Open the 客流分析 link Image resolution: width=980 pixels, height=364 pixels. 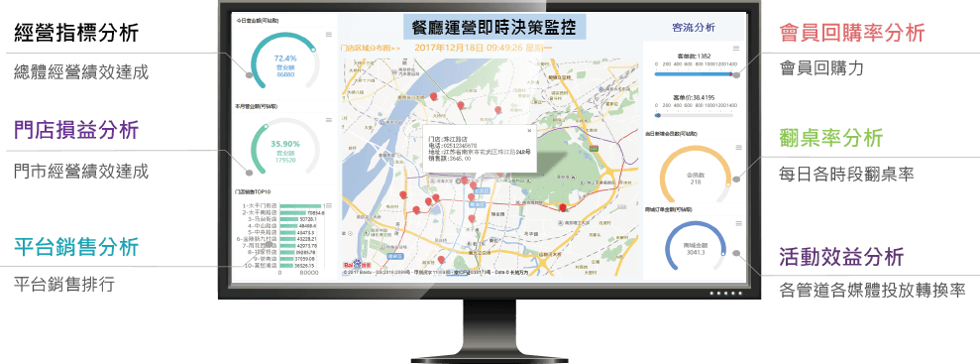pyautogui.click(x=694, y=28)
